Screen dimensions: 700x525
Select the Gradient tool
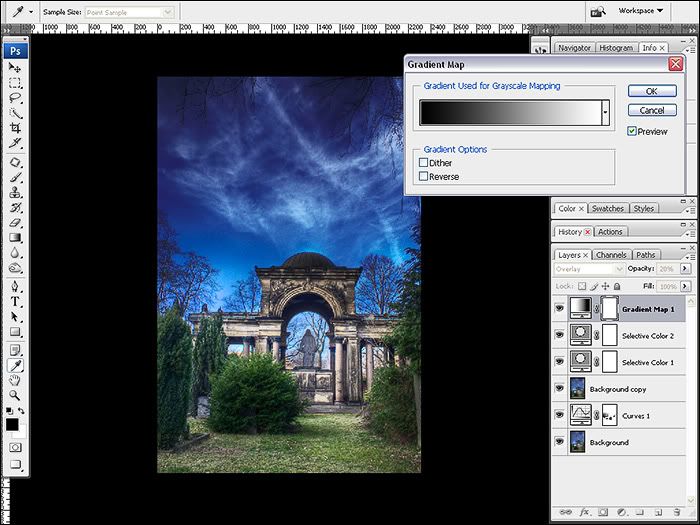pyautogui.click(x=15, y=238)
